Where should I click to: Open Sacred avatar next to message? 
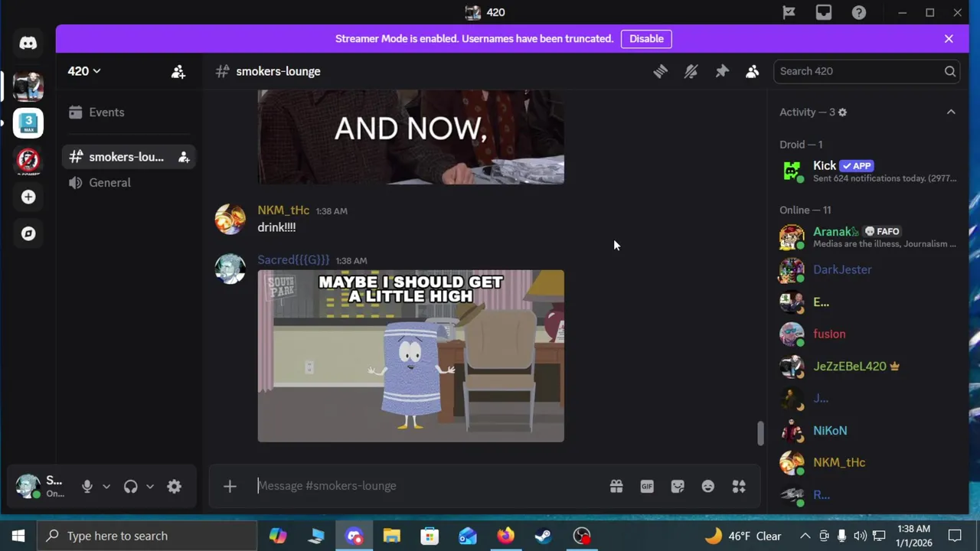click(x=230, y=269)
